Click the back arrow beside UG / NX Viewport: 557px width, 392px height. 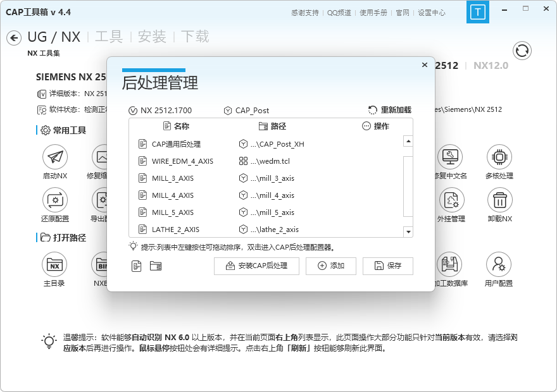[14, 39]
